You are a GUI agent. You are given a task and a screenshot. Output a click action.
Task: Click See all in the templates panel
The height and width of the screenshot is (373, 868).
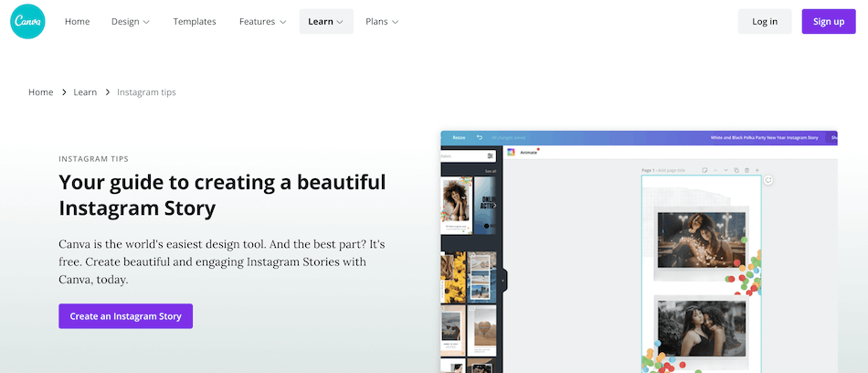click(x=491, y=171)
